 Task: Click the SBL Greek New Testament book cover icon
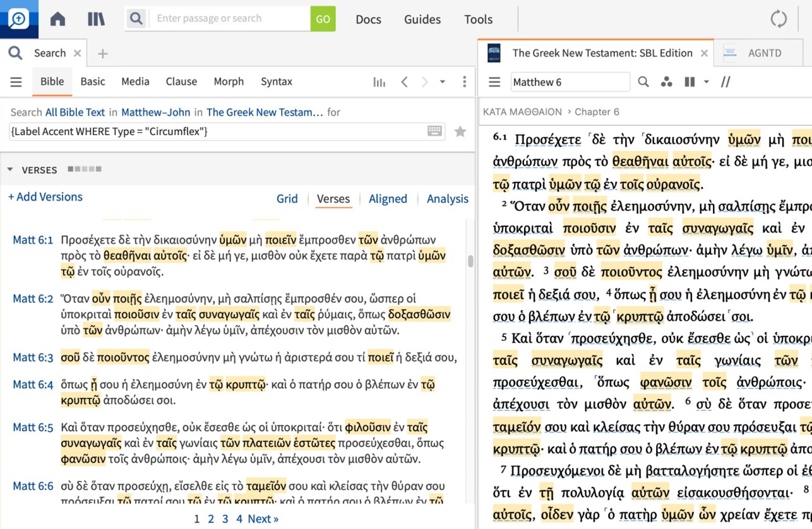[x=494, y=53]
